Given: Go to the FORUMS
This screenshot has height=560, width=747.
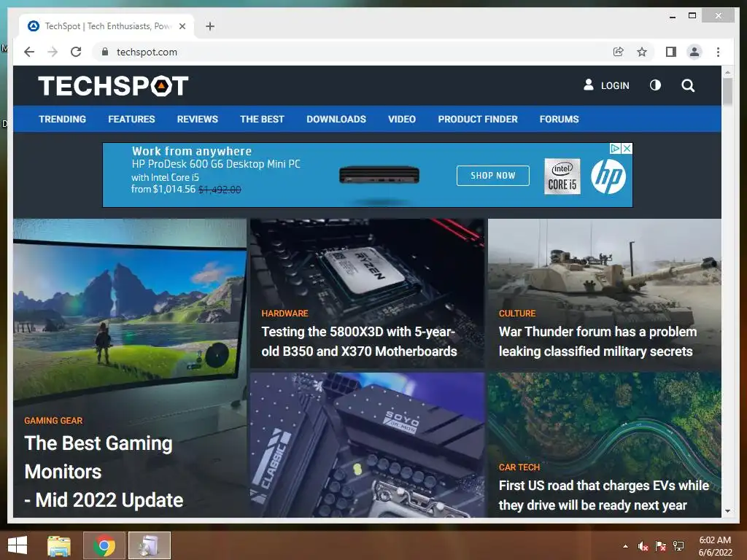Looking at the screenshot, I should click(x=560, y=119).
